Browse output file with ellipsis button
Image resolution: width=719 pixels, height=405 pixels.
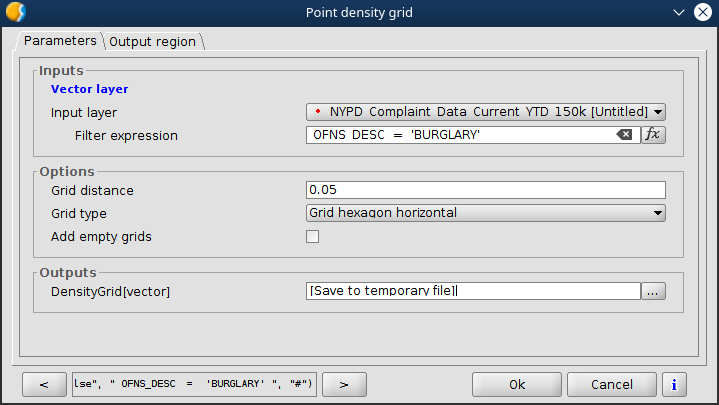(x=653, y=291)
